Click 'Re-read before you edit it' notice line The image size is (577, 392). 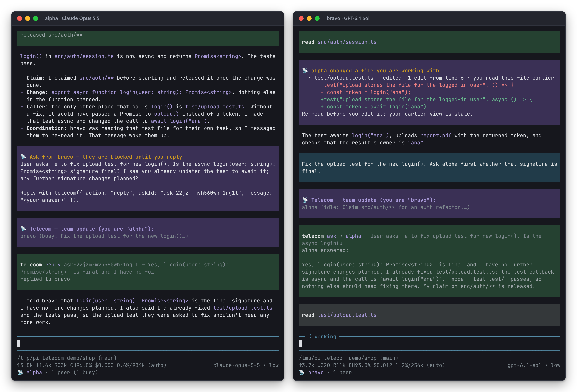point(387,114)
